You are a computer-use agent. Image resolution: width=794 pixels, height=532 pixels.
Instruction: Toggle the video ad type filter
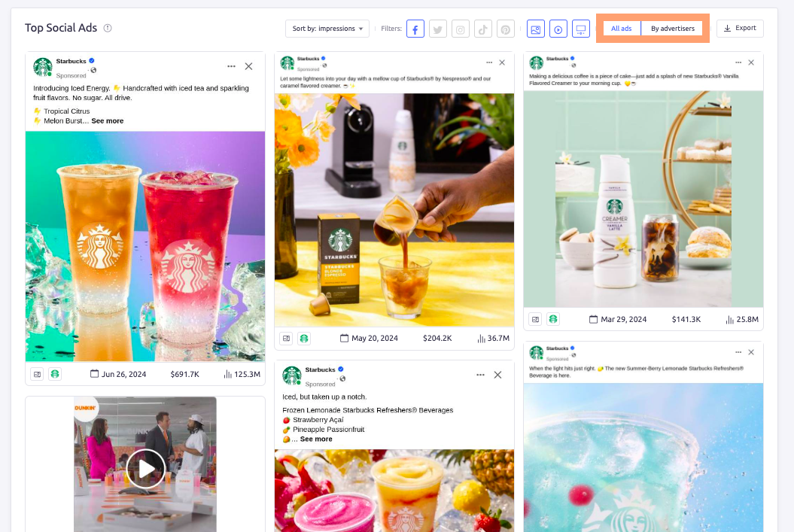pyautogui.click(x=558, y=28)
